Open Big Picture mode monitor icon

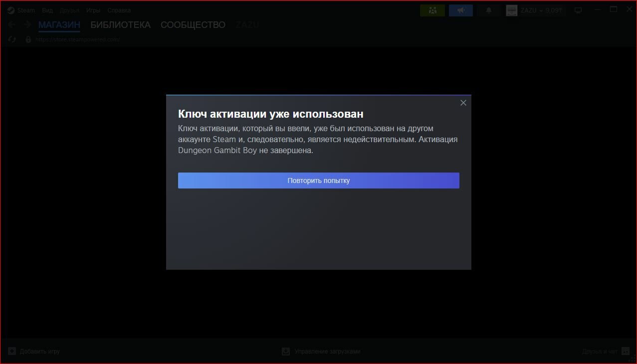tap(578, 10)
